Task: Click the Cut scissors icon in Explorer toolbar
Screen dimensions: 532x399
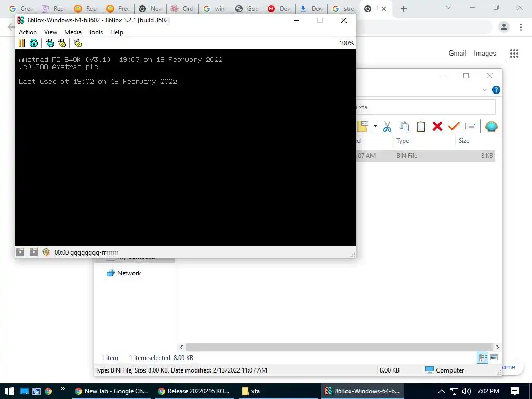Action: 387,126
